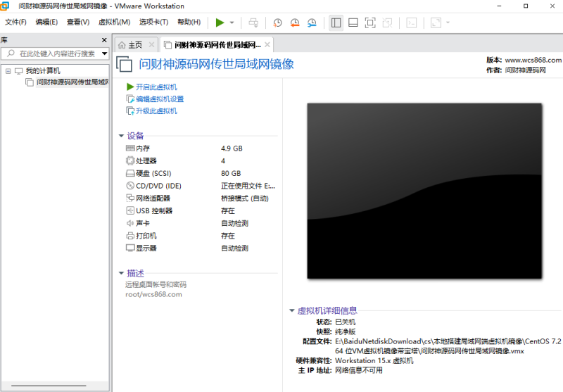Switch to the 问财神源码网传世局域网 VM tab
Viewport: 563px width, 392px height.
pyautogui.click(x=217, y=45)
